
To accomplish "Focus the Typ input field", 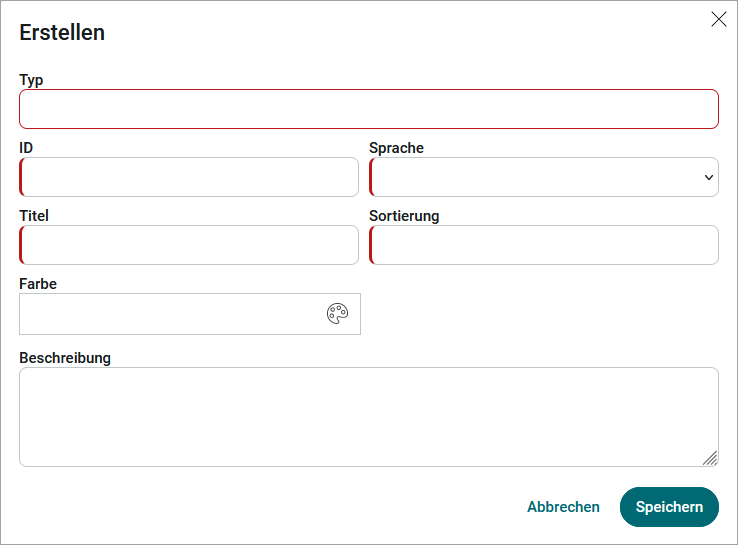I will tap(369, 109).
